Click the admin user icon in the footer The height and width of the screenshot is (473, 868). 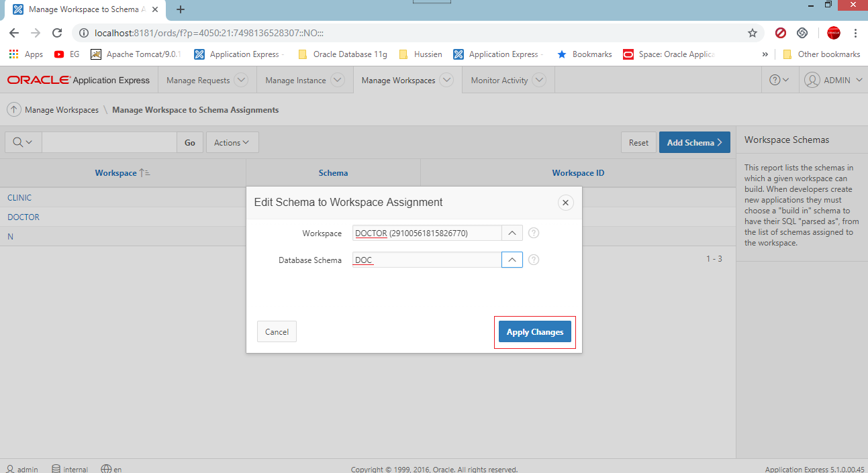[x=9, y=468]
